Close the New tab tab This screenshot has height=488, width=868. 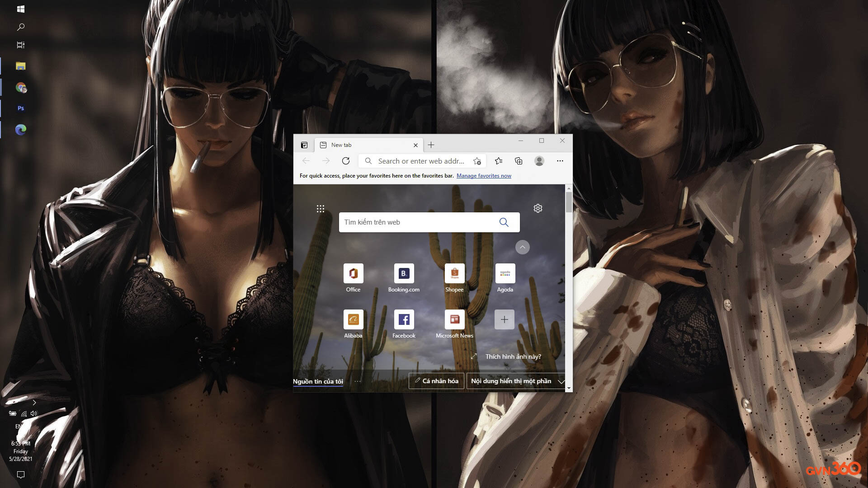415,145
